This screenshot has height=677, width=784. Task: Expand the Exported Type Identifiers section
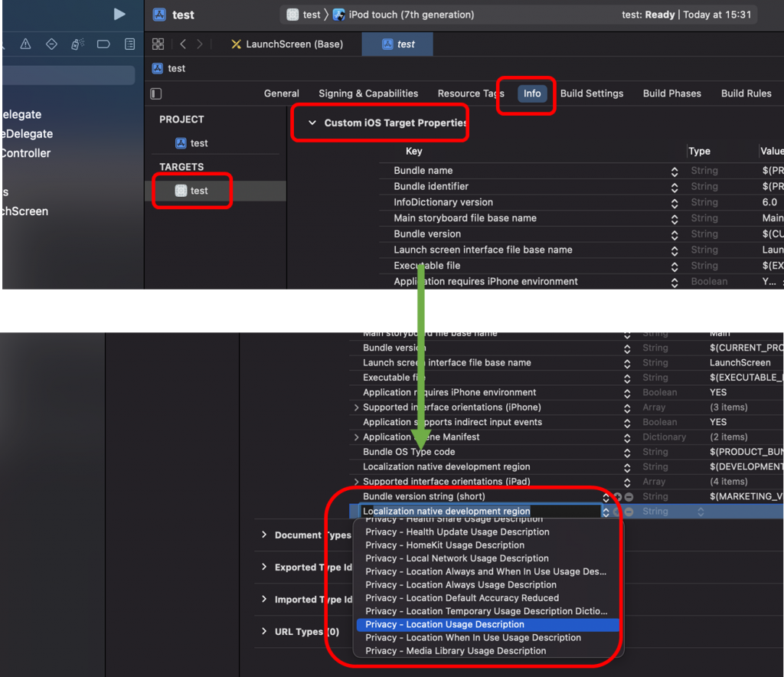click(x=264, y=567)
